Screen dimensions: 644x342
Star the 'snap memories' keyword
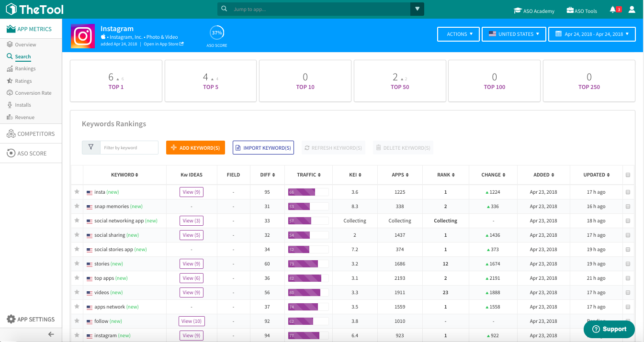(x=77, y=206)
